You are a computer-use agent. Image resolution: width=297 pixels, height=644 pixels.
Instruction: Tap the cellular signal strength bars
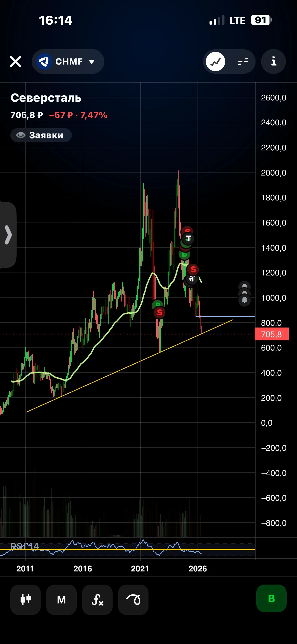tap(217, 20)
